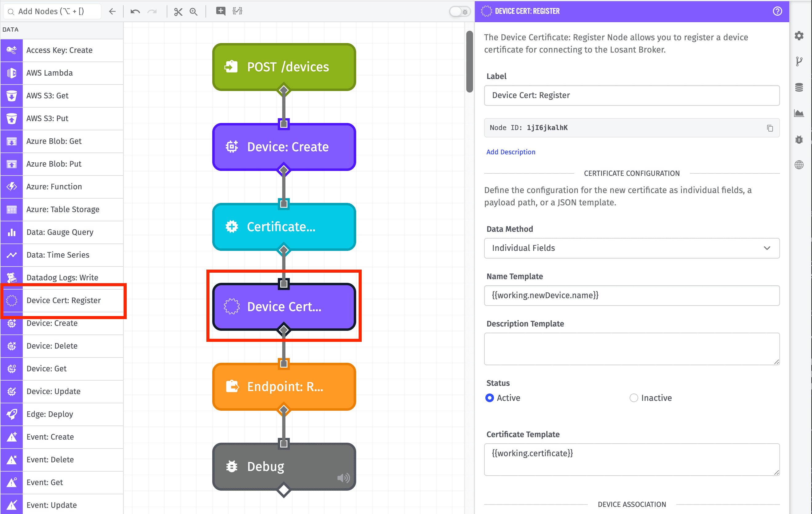The width and height of the screenshot is (812, 514).
Task: Open the debug bug tab
Action: tap(799, 139)
